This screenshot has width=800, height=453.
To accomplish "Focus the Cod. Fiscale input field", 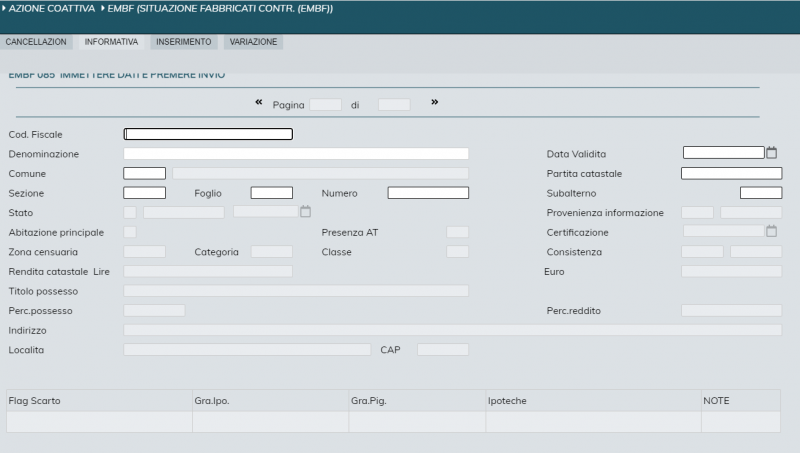I will coord(208,134).
